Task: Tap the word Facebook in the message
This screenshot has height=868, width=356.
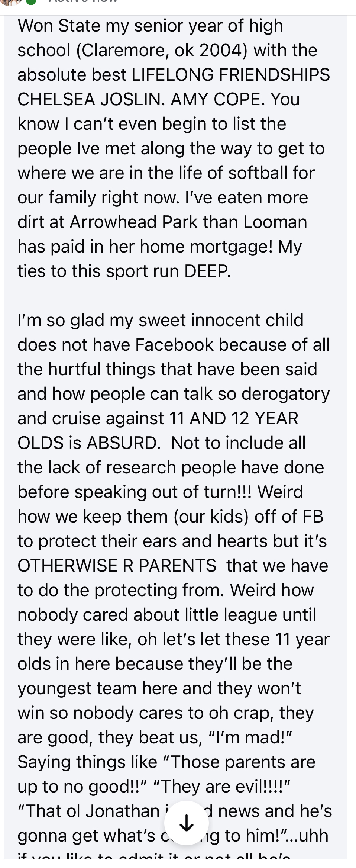Action: click(174, 345)
